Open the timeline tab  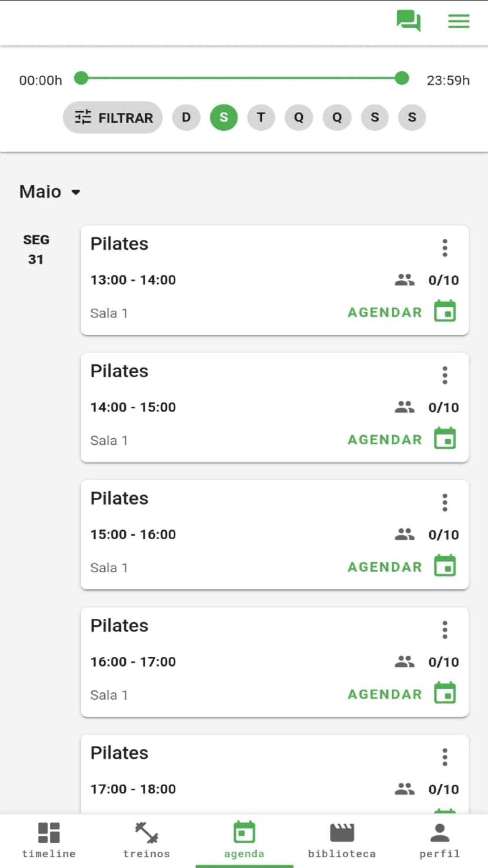49,840
